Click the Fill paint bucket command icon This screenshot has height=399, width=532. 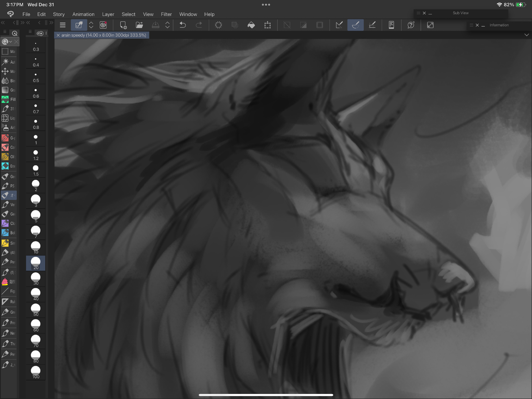251,25
